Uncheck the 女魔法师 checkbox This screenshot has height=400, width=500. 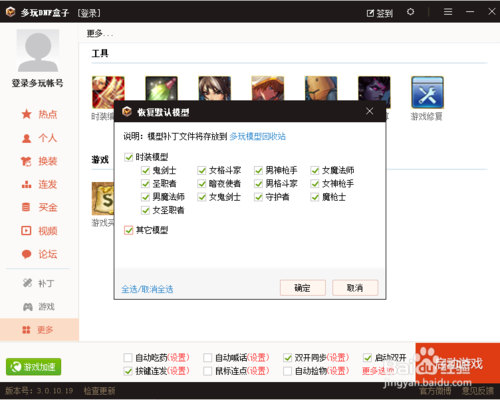pyautogui.click(x=315, y=170)
